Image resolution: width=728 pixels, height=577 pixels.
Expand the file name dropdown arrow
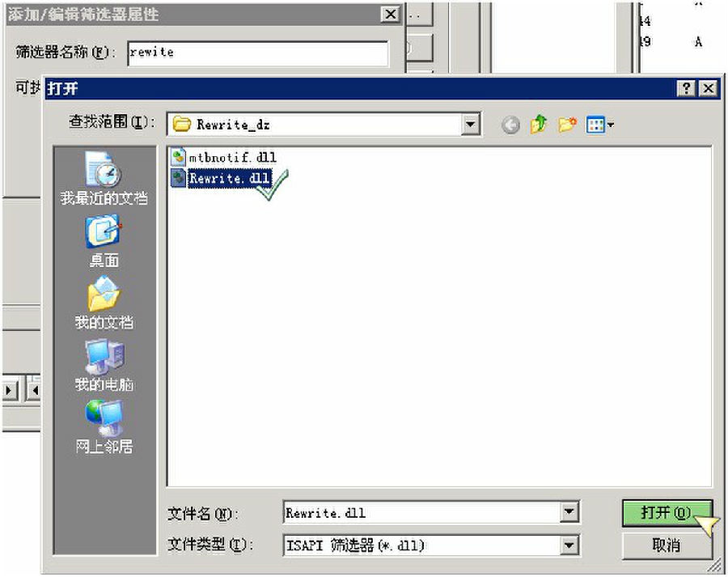pyautogui.click(x=569, y=512)
